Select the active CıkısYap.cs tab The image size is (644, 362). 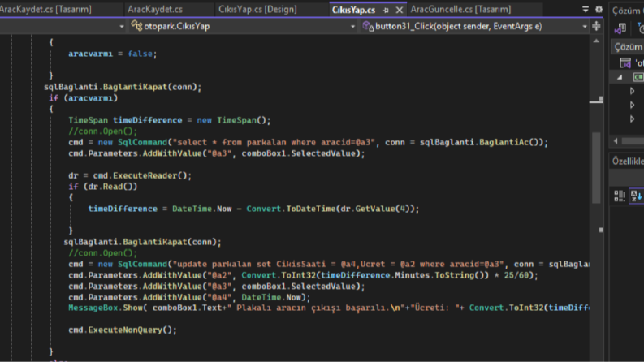click(x=353, y=10)
